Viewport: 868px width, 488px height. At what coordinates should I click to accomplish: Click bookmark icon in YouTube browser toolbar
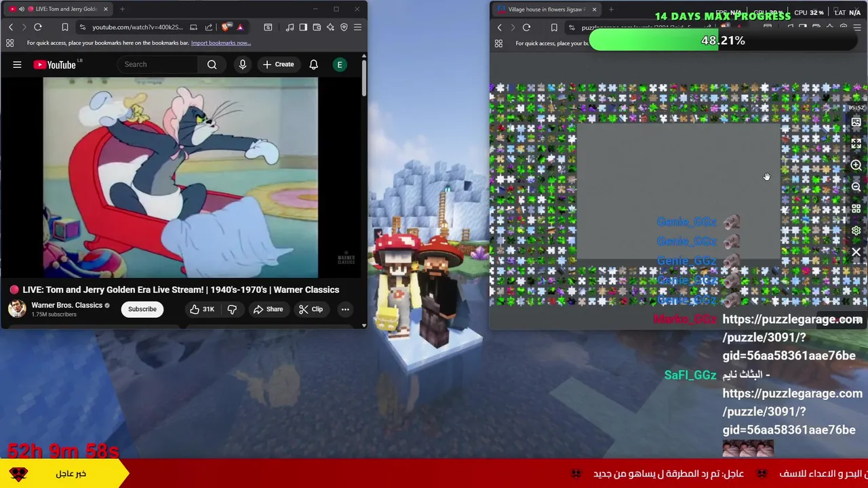point(65,27)
